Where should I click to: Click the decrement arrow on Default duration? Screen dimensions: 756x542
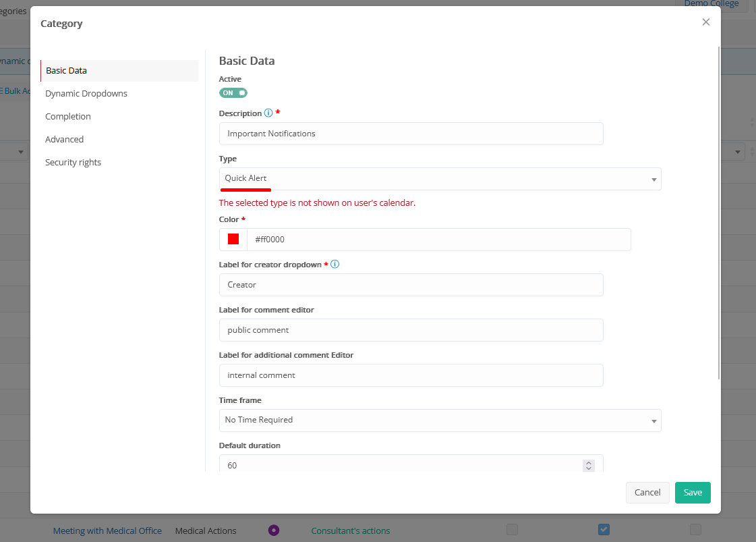(588, 468)
